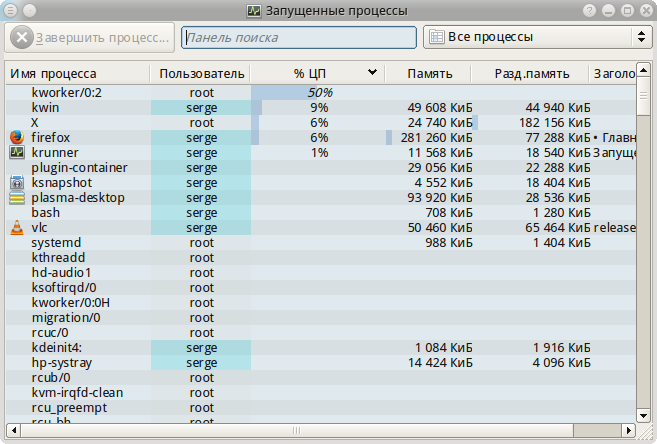
Task: Select the hd-audio1 process name
Action: 61,273
